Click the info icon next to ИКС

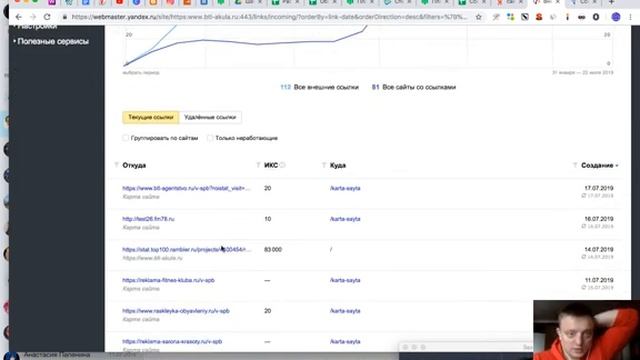282,165
